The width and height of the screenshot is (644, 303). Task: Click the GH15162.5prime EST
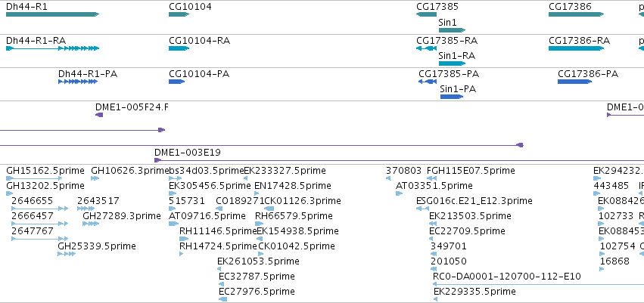coord(34,178)
